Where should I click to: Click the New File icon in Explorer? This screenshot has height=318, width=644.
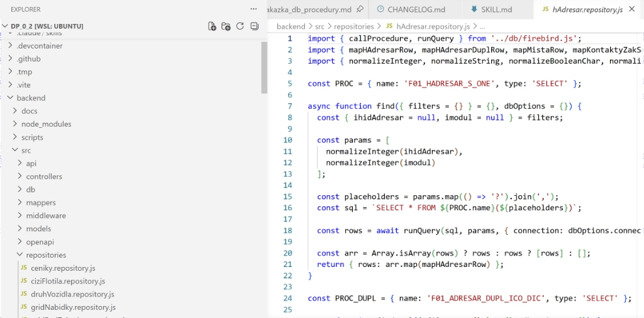212,26
